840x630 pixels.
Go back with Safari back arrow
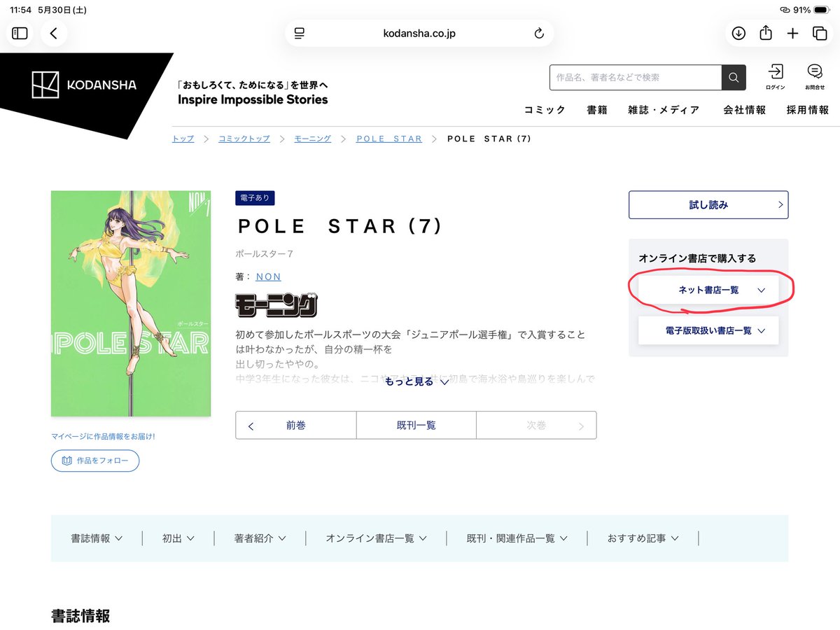point(54,33)
